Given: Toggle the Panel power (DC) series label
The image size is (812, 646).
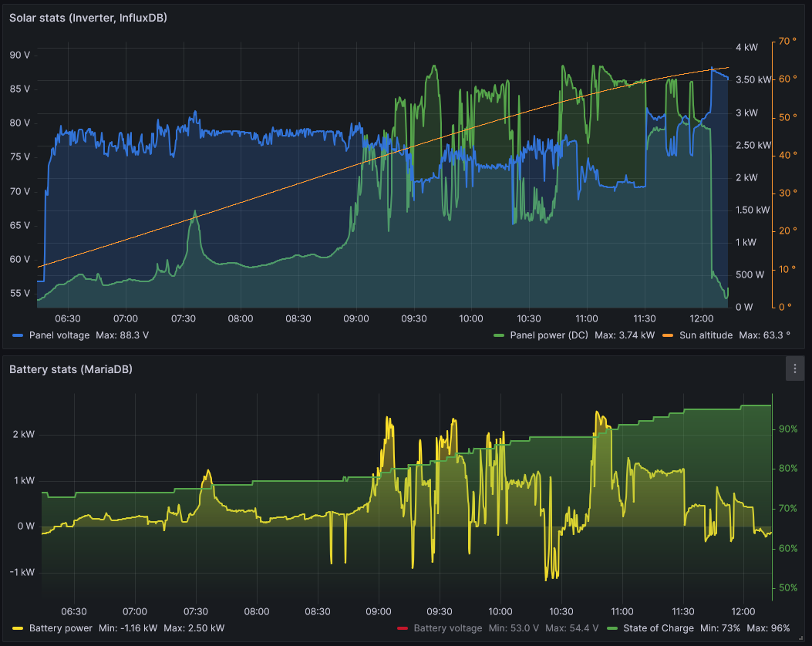Looking at the screenshot, I should (549, 335).
